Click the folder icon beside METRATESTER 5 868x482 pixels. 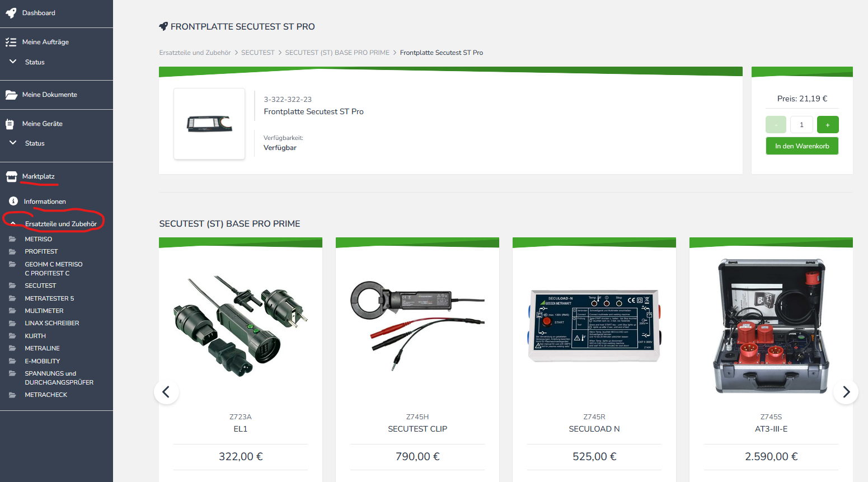(12, 298)
